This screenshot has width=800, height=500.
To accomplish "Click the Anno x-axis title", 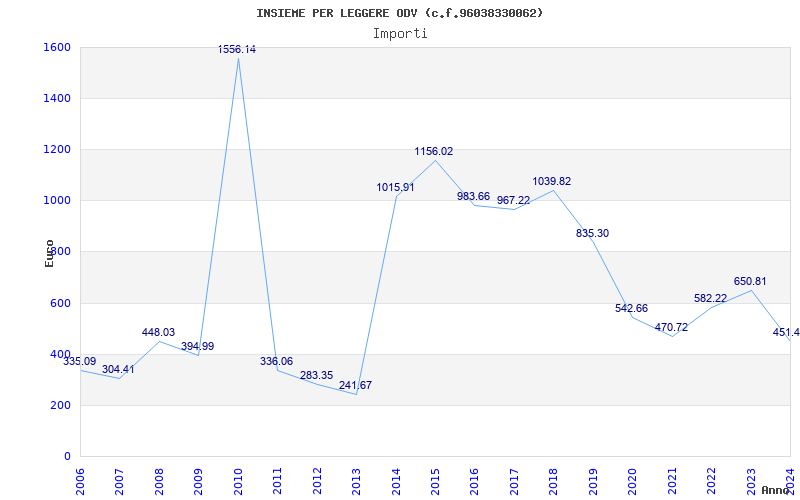I will tap(776, 491).
